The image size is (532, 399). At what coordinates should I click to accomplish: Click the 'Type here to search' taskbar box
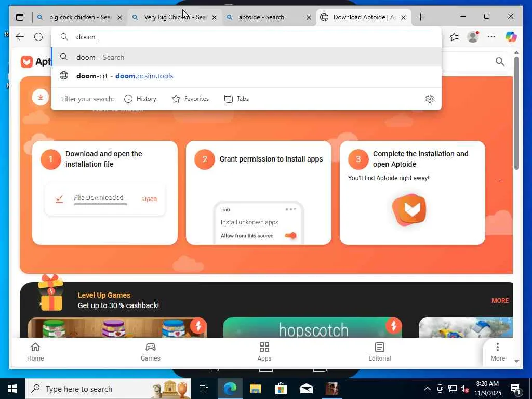point(108,389)
